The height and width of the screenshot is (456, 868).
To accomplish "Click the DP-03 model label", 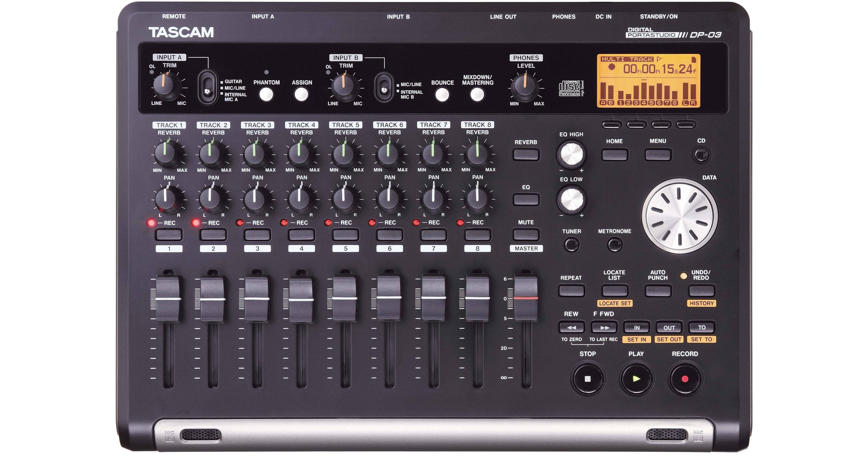I will [x=706, y=35].
